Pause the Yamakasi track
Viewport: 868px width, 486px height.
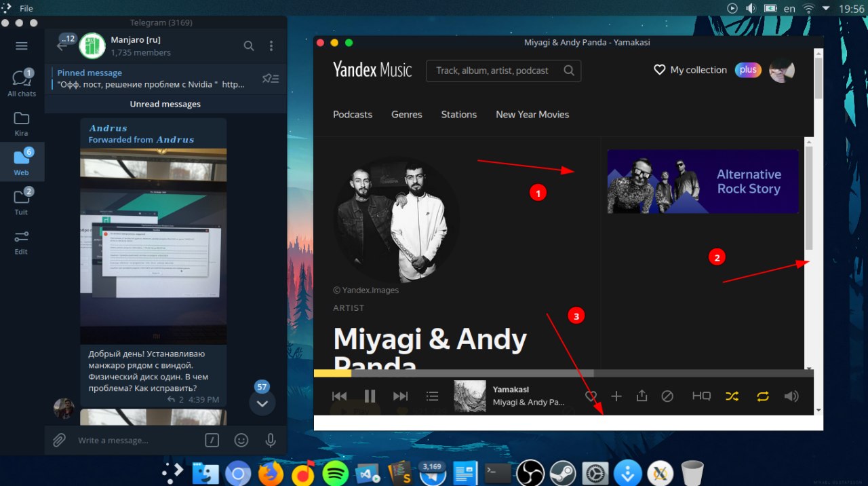370,396
